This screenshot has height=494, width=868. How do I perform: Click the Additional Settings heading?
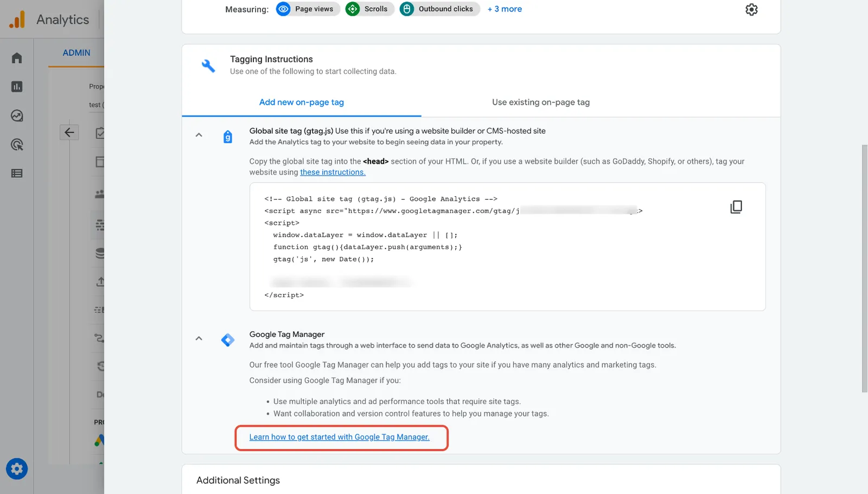pos(238,480)
